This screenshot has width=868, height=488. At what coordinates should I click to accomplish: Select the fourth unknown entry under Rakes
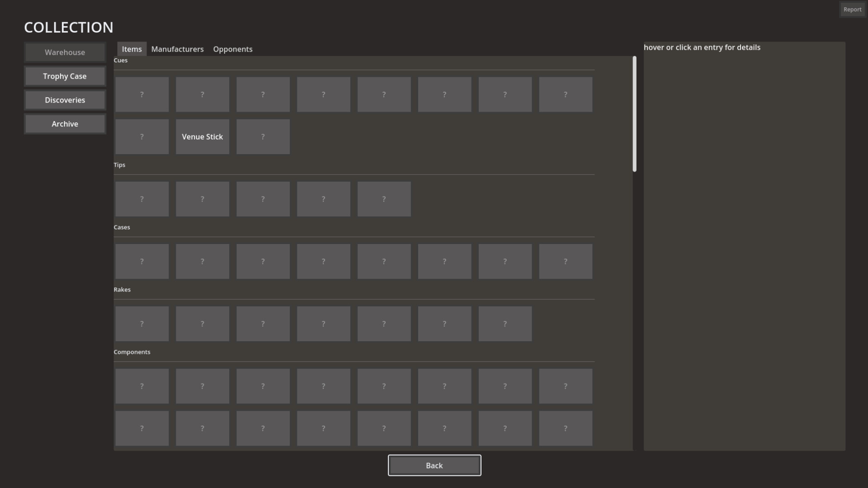324,324
